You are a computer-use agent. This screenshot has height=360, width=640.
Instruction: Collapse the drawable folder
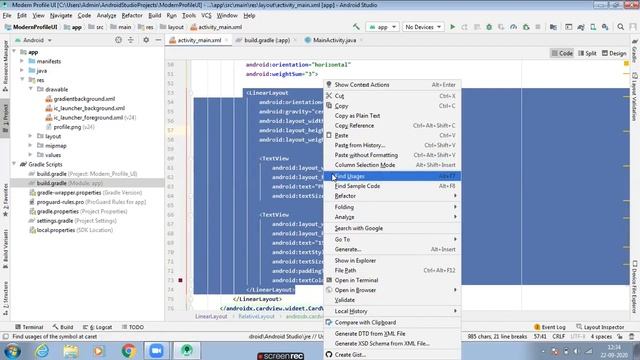[31, 89]
